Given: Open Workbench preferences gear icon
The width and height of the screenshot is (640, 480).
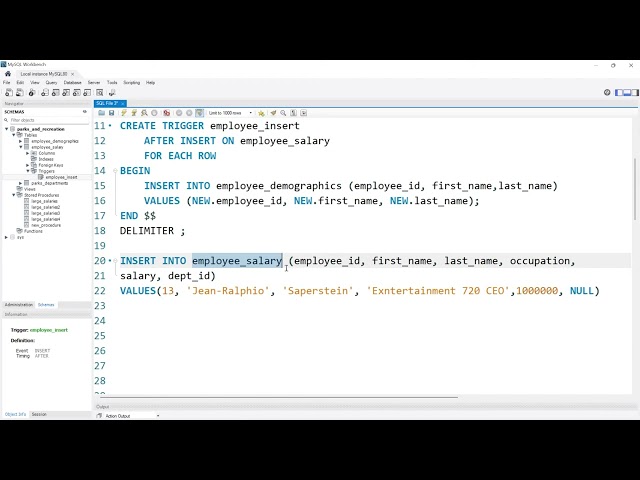Looking at the screenshot, I should 607,93.
